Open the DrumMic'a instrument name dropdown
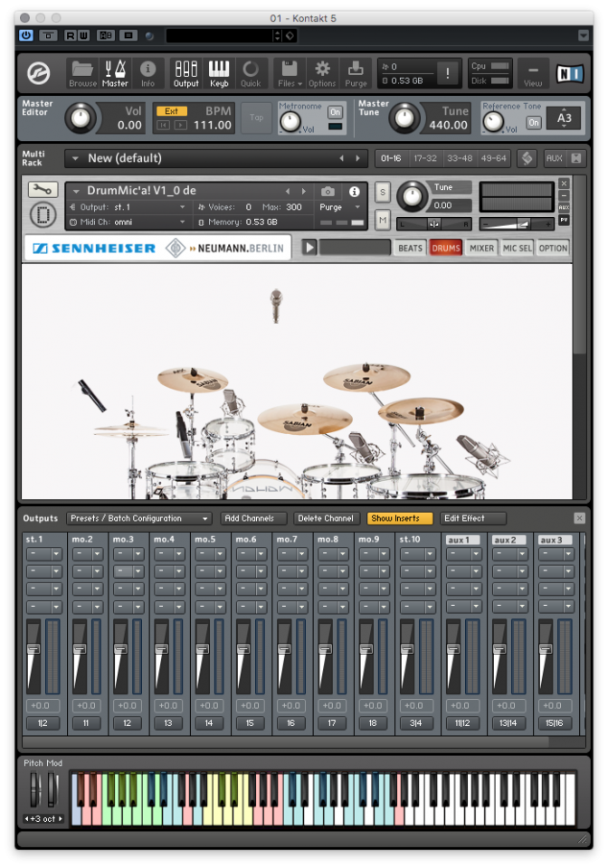Screen dimensions: 608x868 click(76, 191)
